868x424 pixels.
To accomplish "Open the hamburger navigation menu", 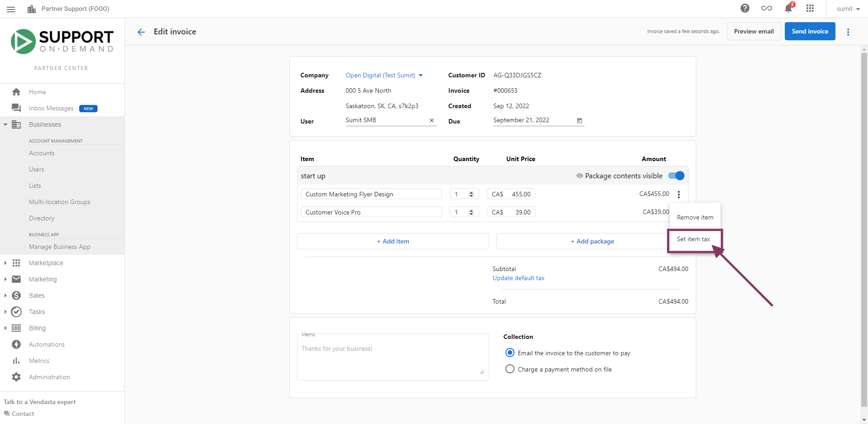I will 11,9.
